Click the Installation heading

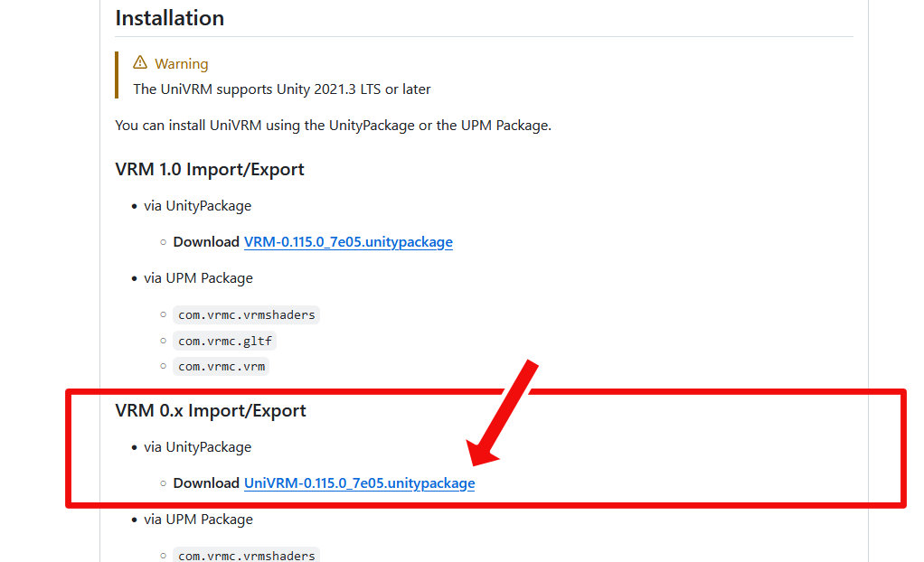coord(170,18)
